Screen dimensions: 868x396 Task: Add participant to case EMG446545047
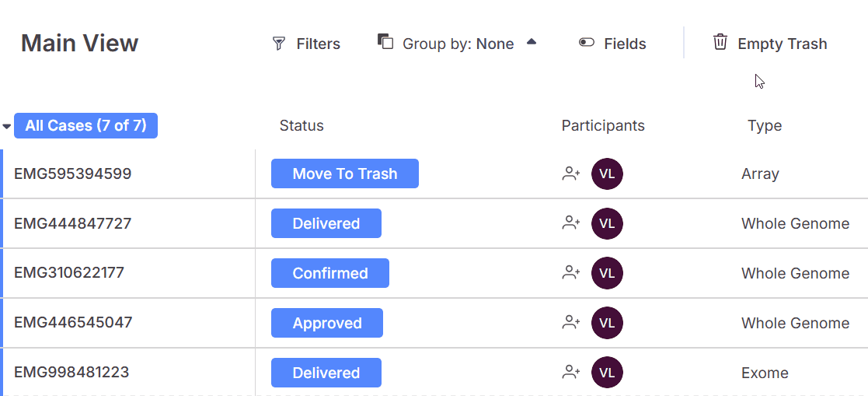[571, 323]
